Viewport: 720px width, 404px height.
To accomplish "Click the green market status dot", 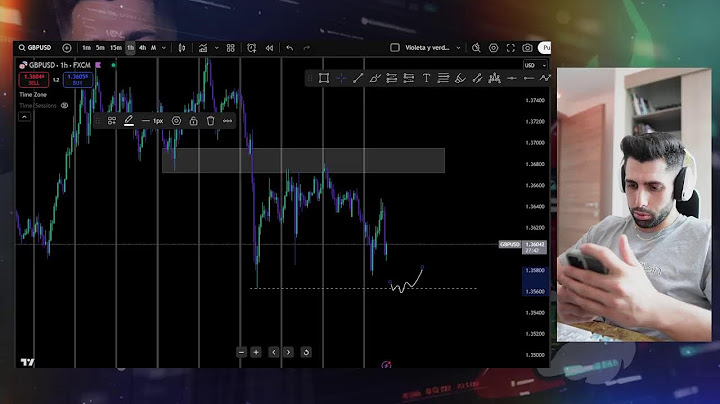I will pyautogui.click(x=113, y=65).
